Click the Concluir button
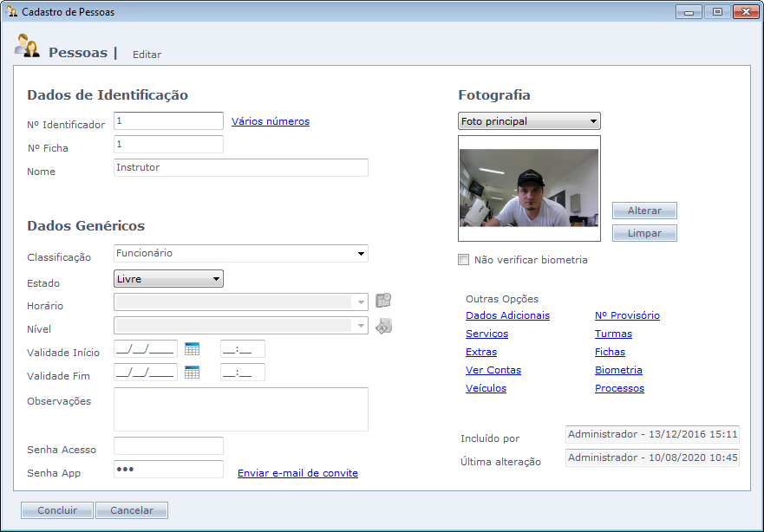764x532 pixels. 57,510
